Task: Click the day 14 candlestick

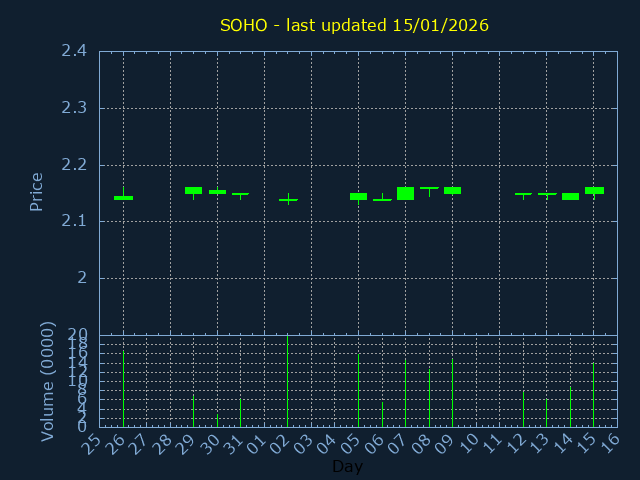Action: point(570,196)
